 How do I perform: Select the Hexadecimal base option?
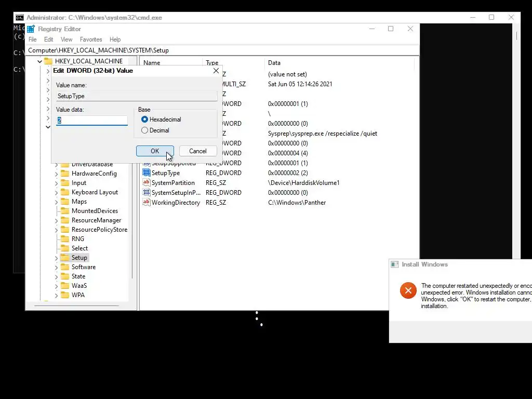point(144,119)
